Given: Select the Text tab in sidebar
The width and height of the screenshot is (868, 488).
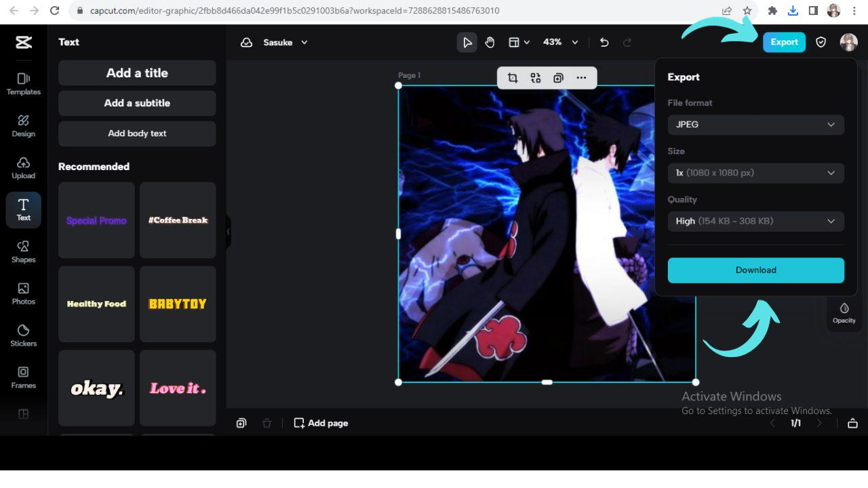Looking at the screenshot, I should pyautogui.click(x=24, y=210).
